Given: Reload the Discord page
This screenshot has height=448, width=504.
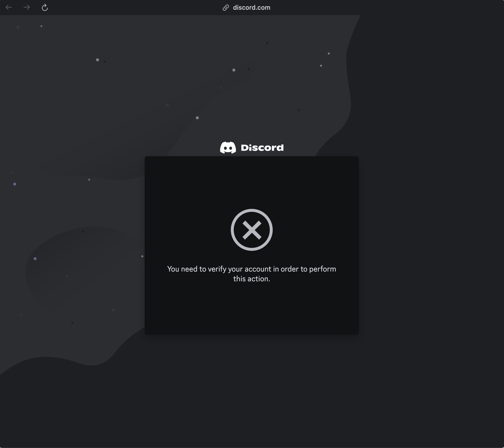Looking at the screenshot, I should [45, 7].
